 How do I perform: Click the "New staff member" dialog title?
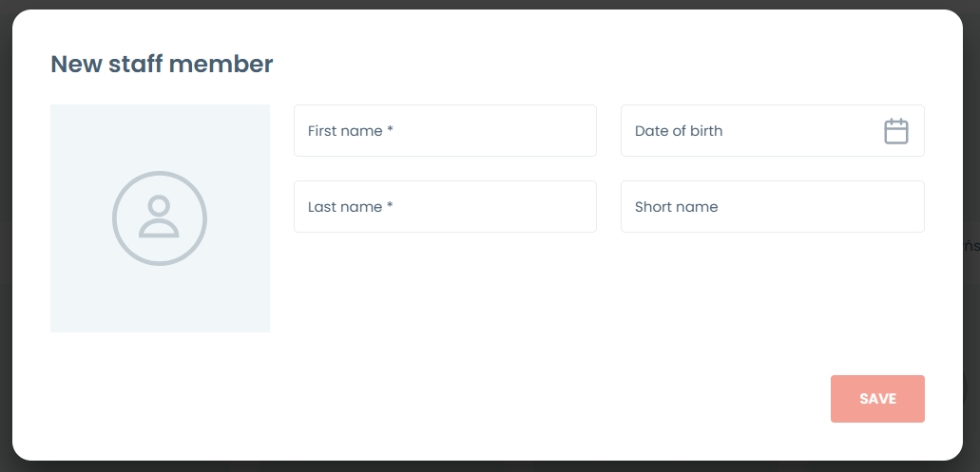tap(162, 65)
